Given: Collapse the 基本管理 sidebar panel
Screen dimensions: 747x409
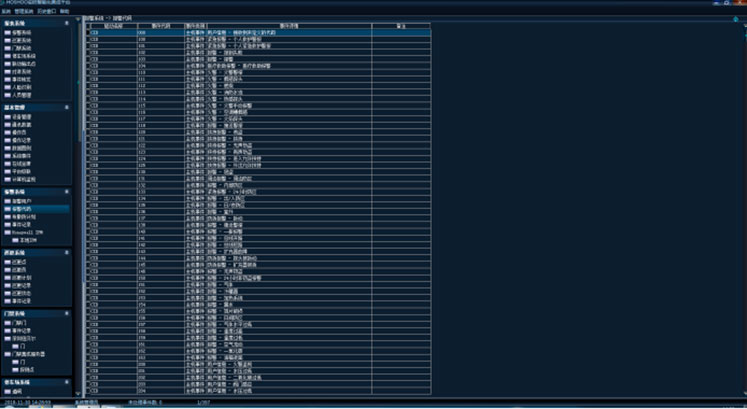Looking at the screenshot, I should tap(66, 107).
